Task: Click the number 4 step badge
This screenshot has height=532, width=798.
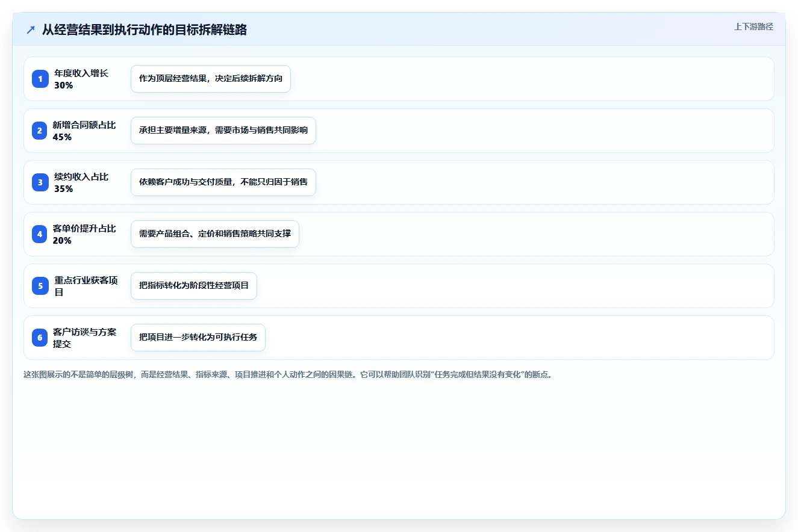Action: tap(40, 234)
